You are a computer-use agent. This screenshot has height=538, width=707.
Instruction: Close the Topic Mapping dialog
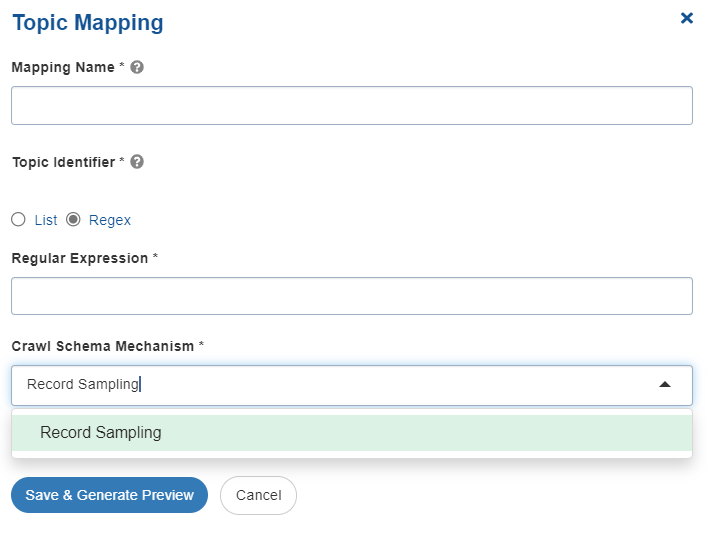[686, 18]
